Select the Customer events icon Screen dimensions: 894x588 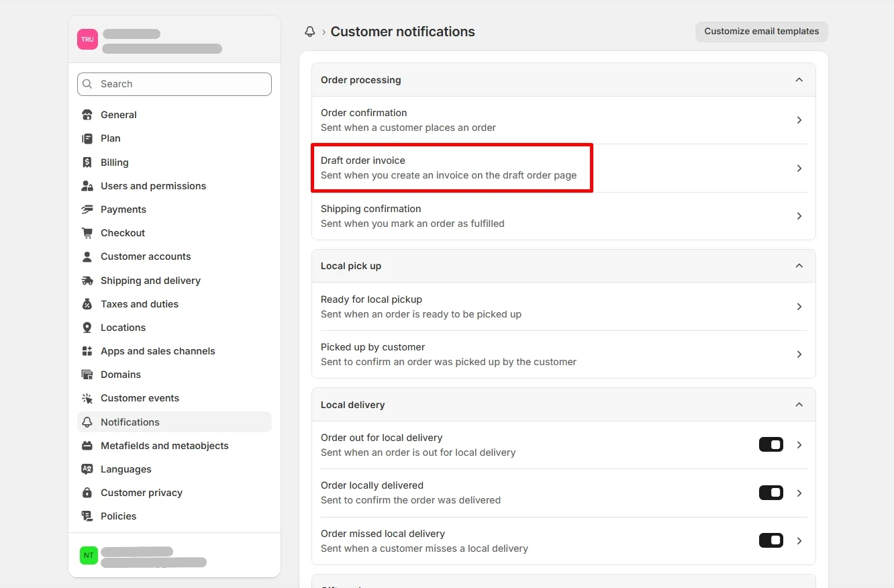click(87, 398)
